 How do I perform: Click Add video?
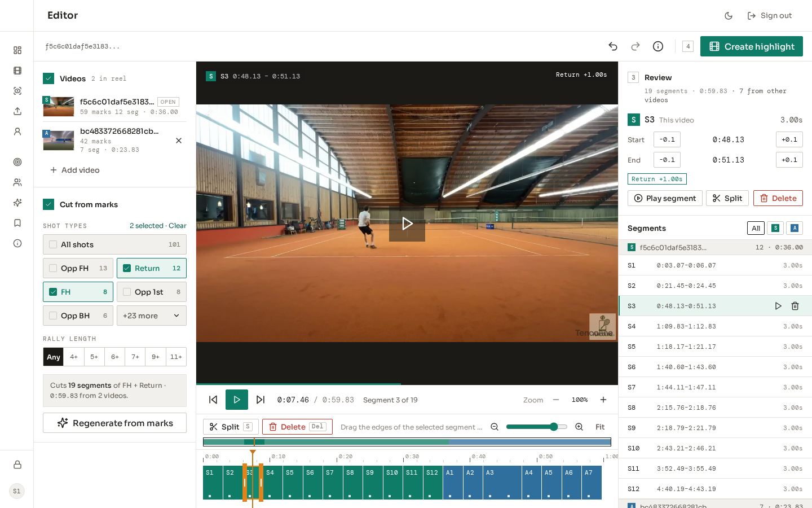click(x=75, y=170)
